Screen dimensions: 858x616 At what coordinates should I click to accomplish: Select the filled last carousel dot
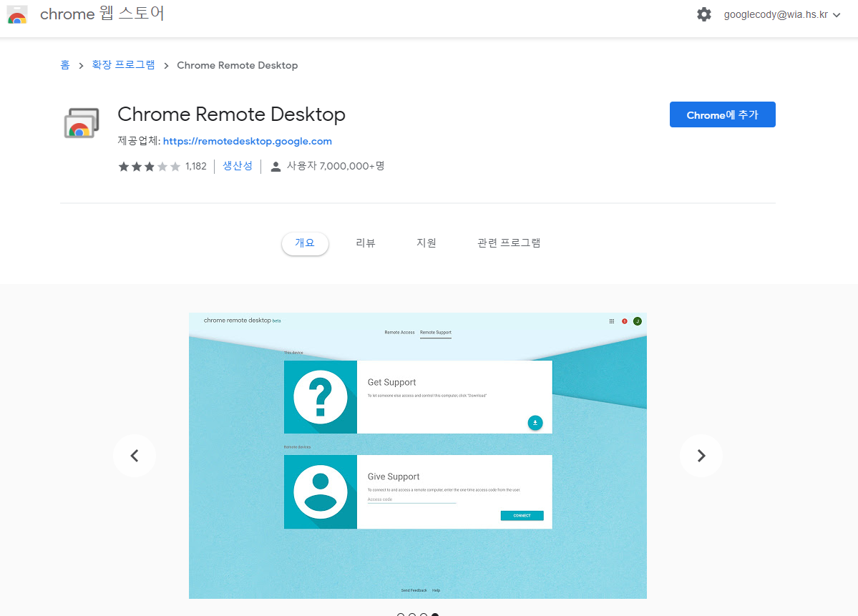click(x=435, y=615)
